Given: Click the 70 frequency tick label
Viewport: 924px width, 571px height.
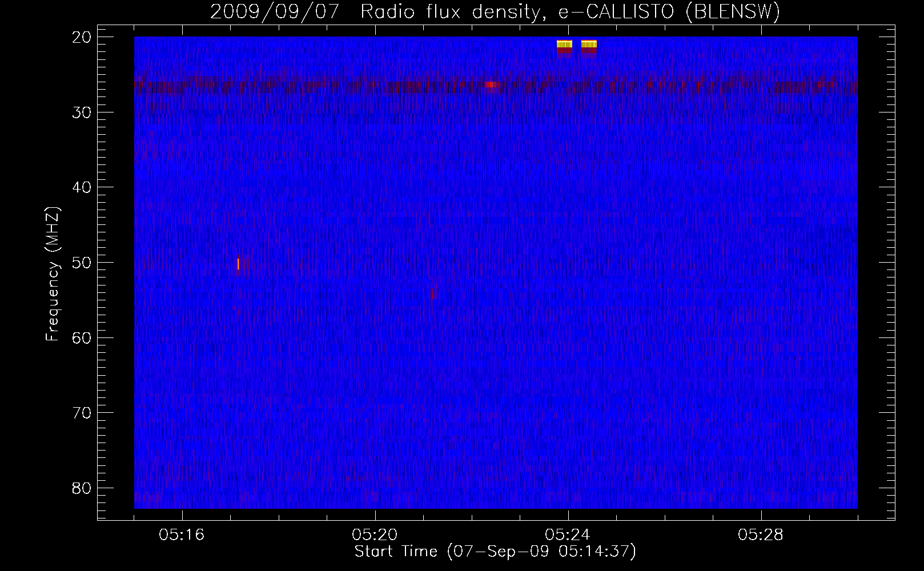Looking at the screenshot, I should (x=82, y=413).
